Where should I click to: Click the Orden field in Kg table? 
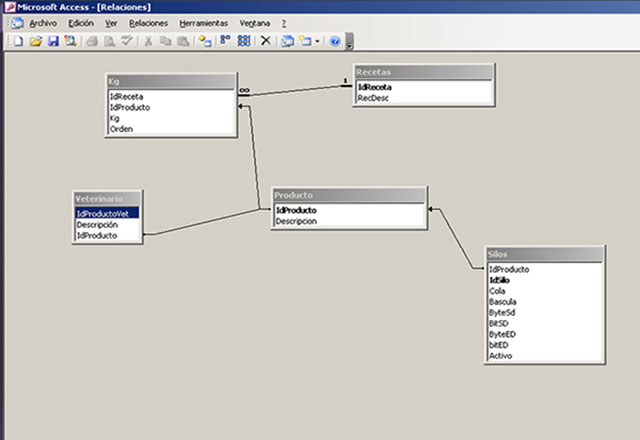[x=121, y=129]
